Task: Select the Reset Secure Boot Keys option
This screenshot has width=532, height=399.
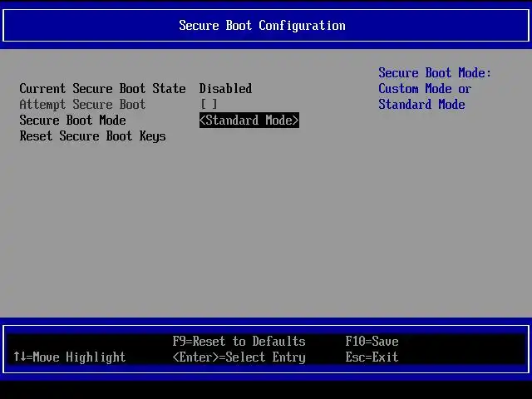Action: click(92, 136)
